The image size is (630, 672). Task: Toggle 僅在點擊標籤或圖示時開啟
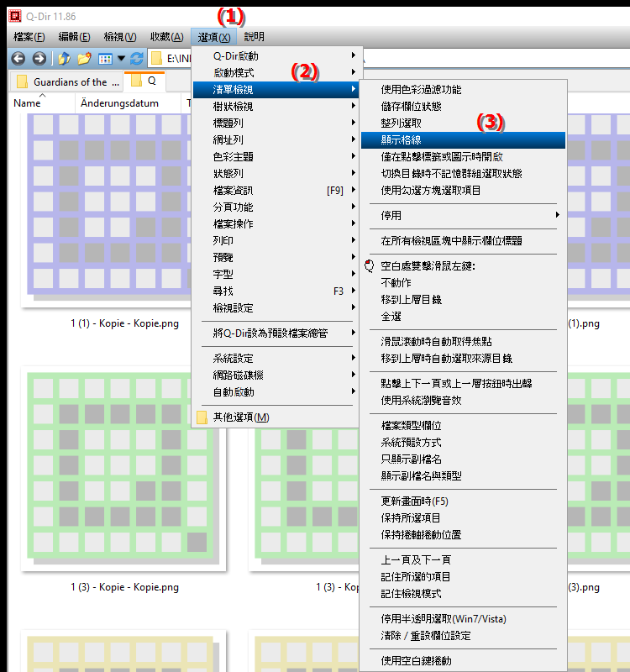[x=463, y=157]
